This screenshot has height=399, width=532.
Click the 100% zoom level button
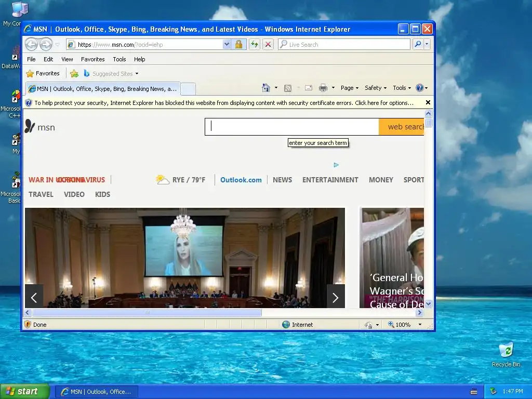pos(400,325)
